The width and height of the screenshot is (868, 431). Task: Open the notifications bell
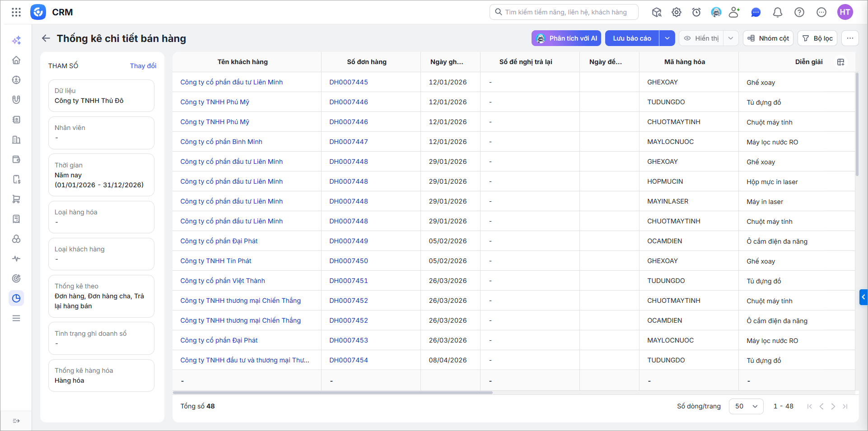point(778,12)
